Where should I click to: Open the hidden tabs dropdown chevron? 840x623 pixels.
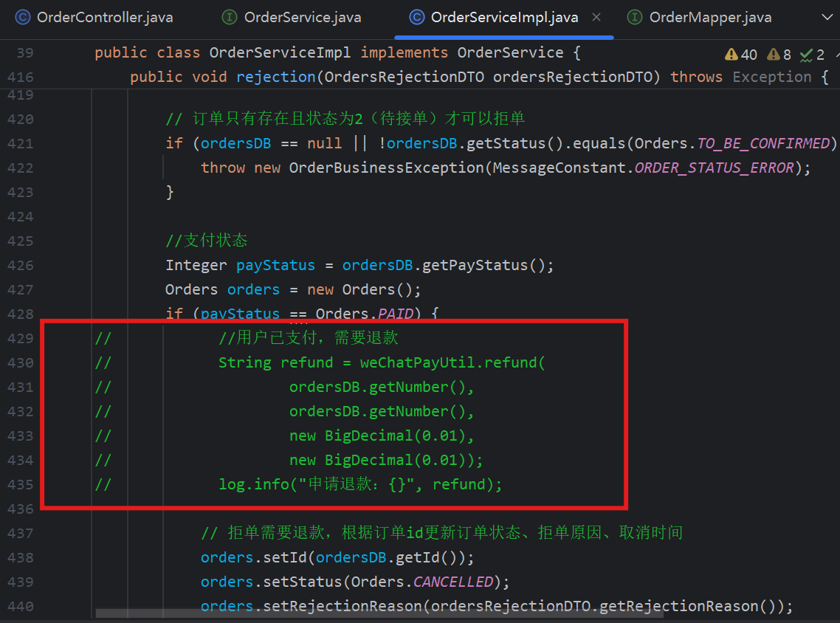click(827, 18)
